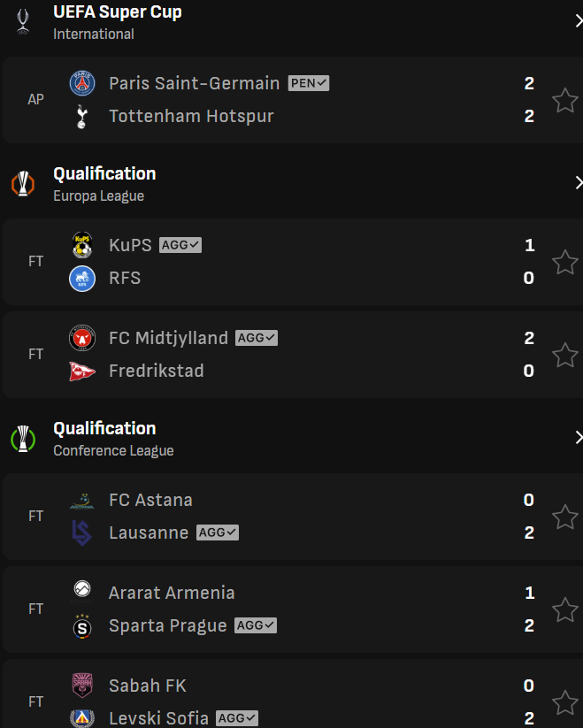Star the Ararat Armenia vs Sparta Prague match
Screen dimensions: 583x728
(x=565, y=609)
